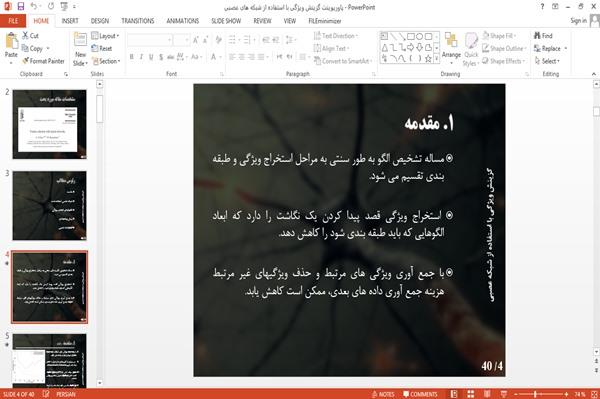Choose the triangle shape in the shapes gallery
600x399 pixels.
385,47
